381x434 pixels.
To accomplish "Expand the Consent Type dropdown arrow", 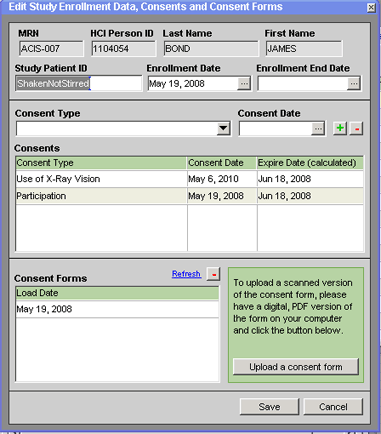I will click(x=223, y=129).
